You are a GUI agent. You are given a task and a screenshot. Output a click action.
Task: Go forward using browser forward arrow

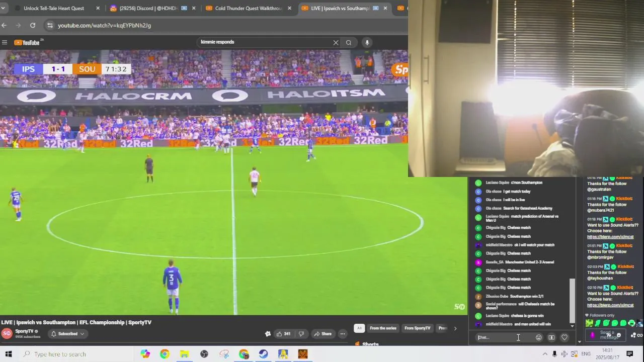[19, 25]
